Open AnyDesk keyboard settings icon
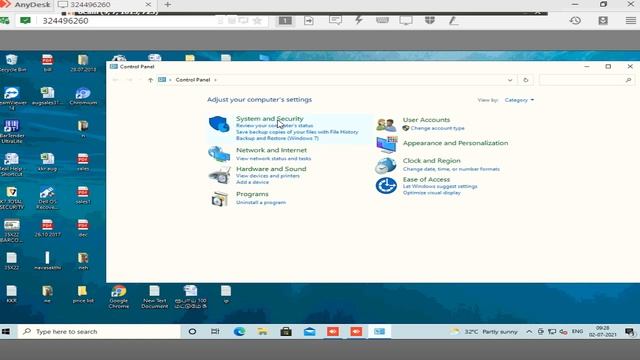Image resolution: width=640 pixels, height=360 pixels. coord(382,20)
